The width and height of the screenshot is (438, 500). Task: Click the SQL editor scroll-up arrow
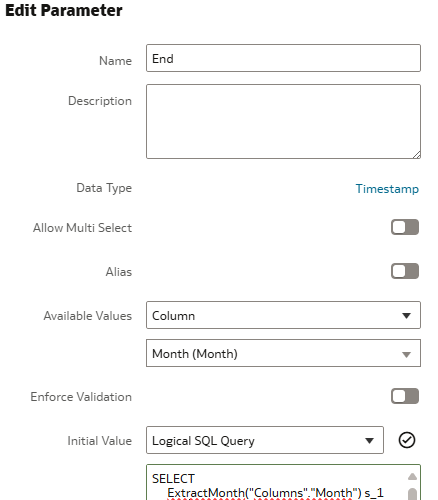[x=412, y=477]
